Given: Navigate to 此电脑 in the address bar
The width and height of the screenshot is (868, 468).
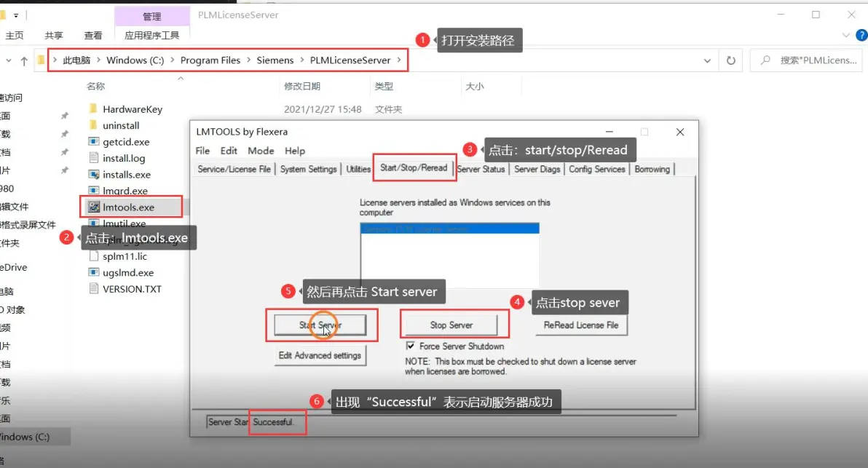Looking at the screenshot, I should 76,60.
